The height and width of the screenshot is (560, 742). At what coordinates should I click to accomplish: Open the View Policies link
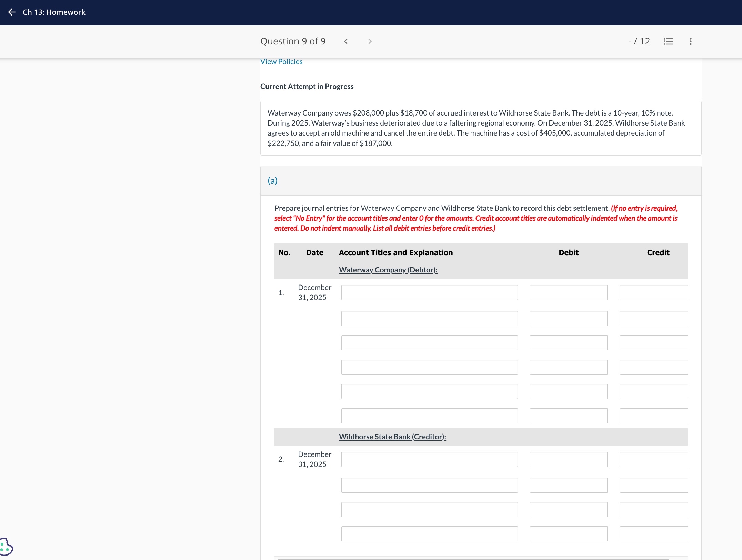281,62
